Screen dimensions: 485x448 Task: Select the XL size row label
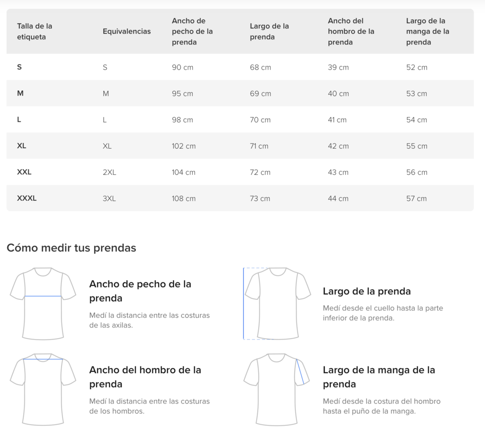(x=22, y=145)
